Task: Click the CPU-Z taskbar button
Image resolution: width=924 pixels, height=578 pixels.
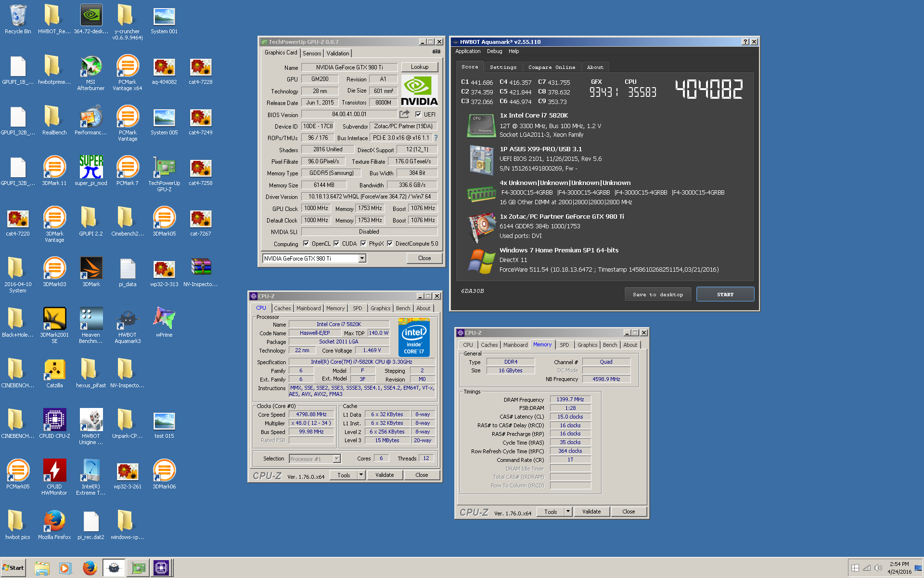Action: click(161, 568)
